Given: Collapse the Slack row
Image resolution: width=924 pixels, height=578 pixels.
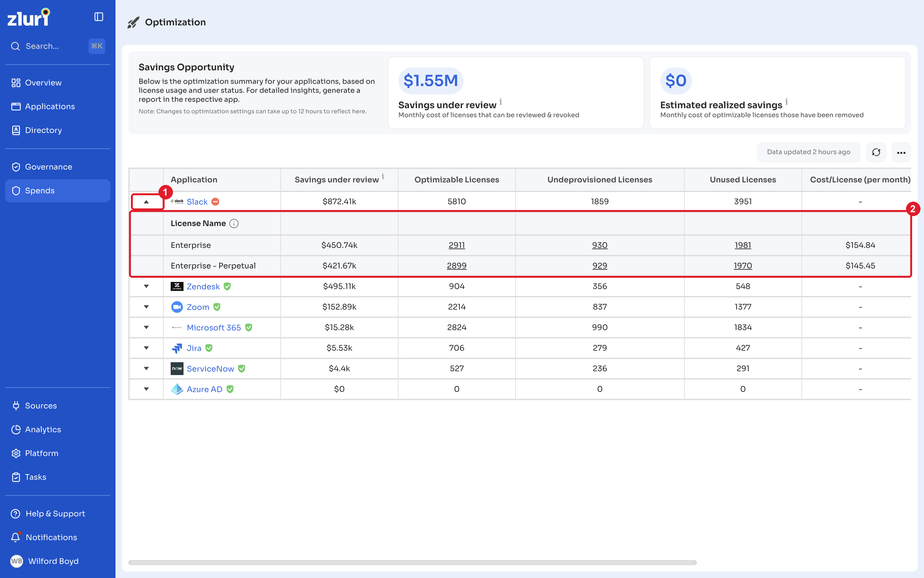Looking at the screenshot, I should coord(146,202).
